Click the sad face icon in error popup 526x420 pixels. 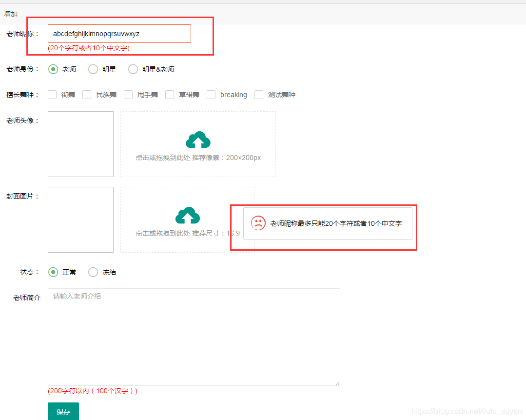coord(258,223)
